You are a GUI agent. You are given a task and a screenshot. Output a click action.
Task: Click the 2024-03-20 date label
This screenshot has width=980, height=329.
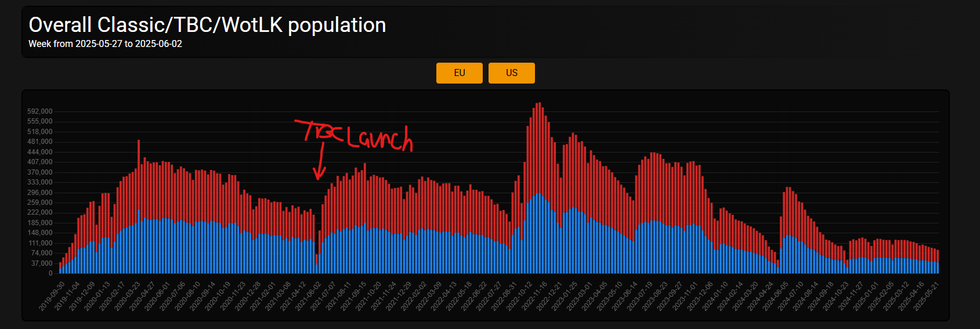pyautogui.click(x=746, y=297)
